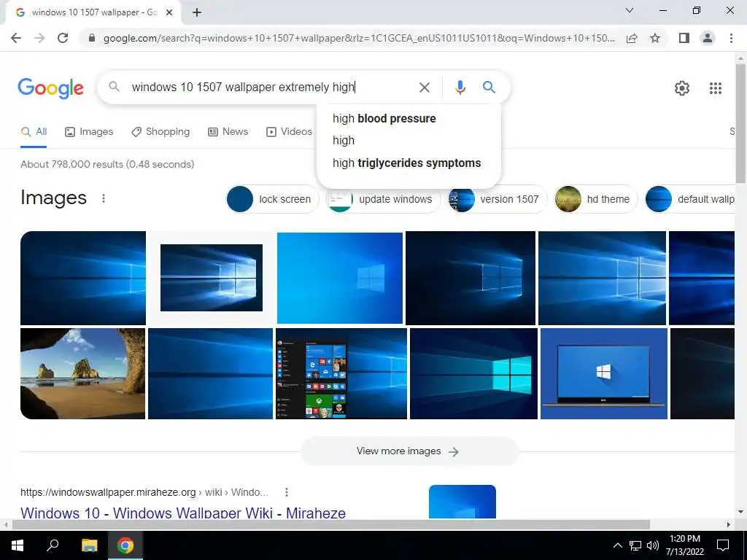Click the horizontal scrollbar right arrow

[729, 524]
